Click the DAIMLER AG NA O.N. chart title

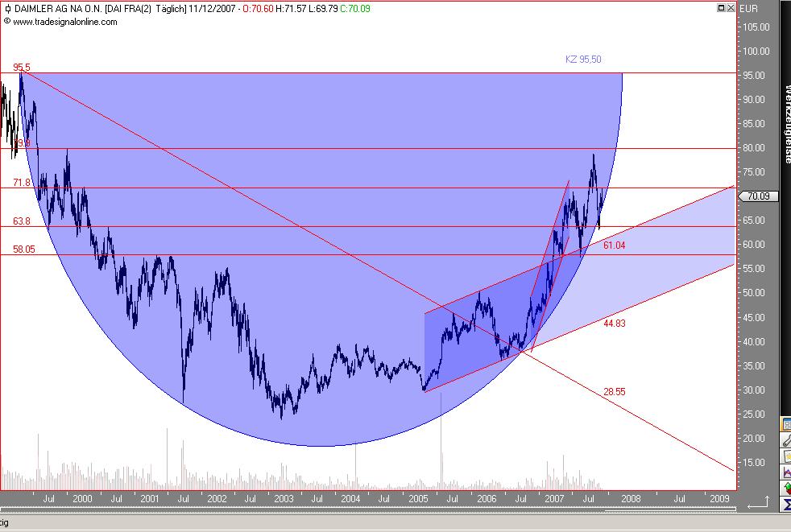[x=59, y=9]
